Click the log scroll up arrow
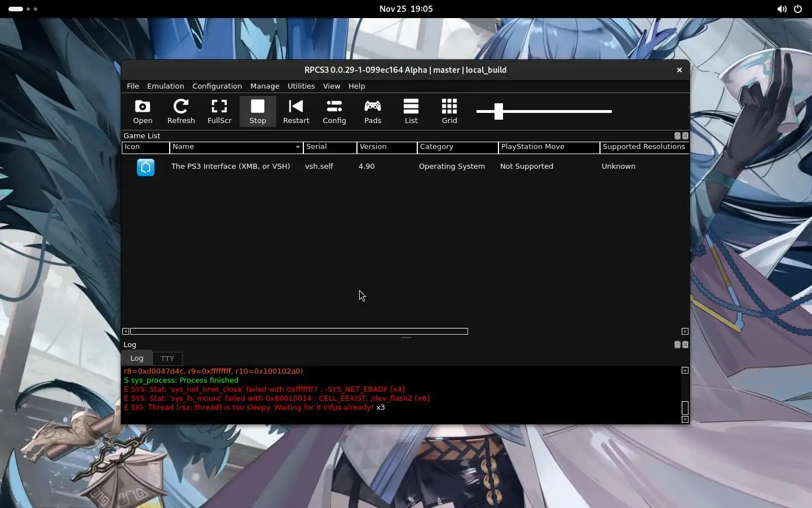Viewport: 812px width, 508px height. (x=685, y=370)
